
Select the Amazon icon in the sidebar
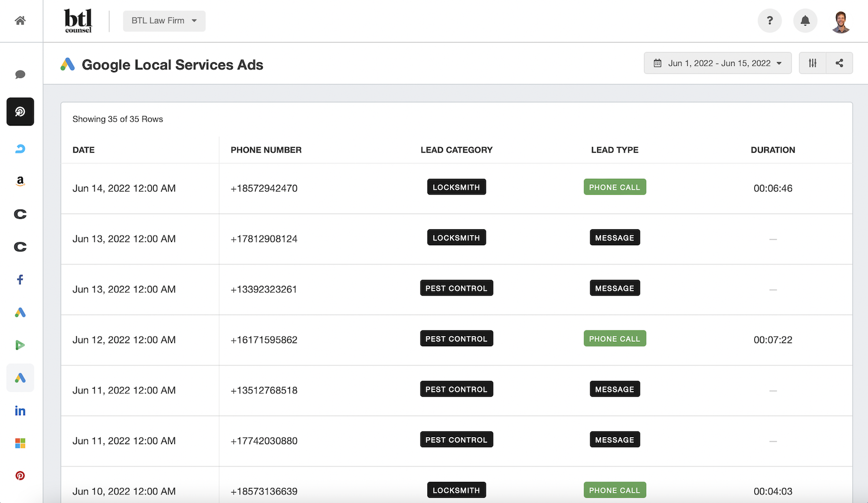20,181
